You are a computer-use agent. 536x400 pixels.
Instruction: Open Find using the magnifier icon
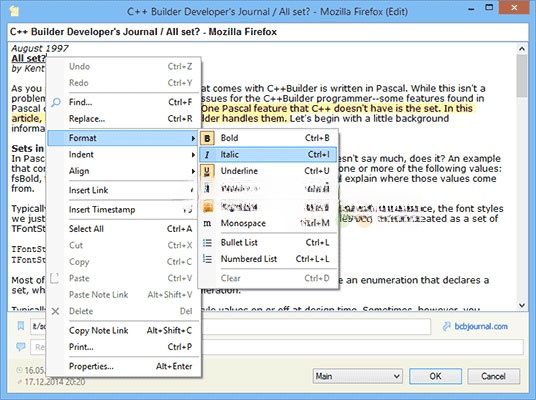tap(56, 102)
